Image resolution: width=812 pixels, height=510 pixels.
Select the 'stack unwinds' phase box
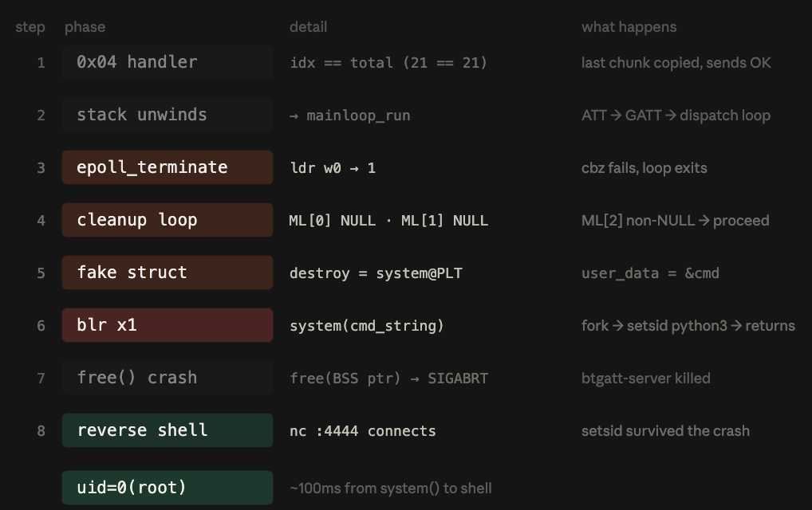click(168, 115)
